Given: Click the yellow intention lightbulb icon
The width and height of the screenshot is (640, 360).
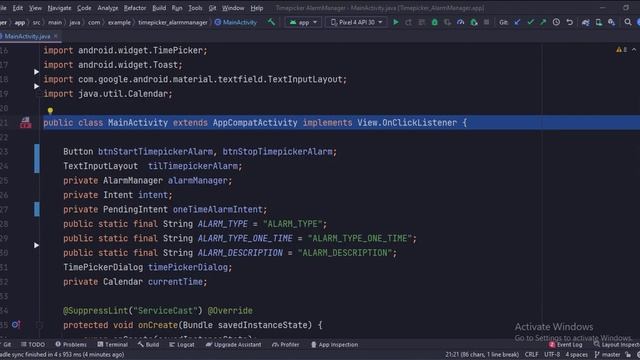Looking at the screenshot, I should (x=50, y=111).
